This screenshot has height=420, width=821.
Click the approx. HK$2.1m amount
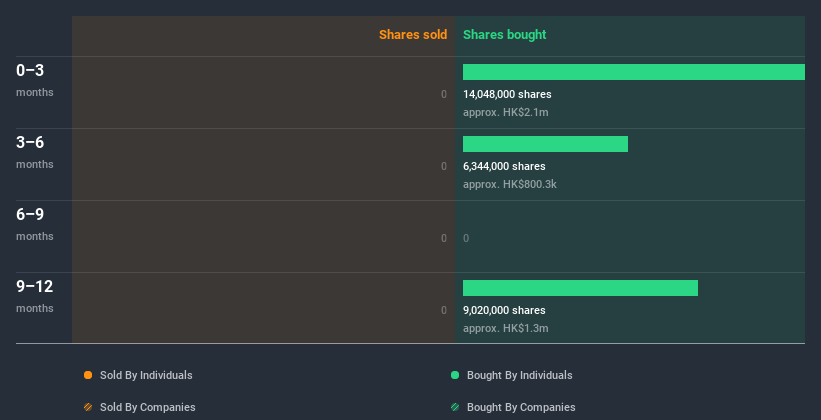[506, 112]
